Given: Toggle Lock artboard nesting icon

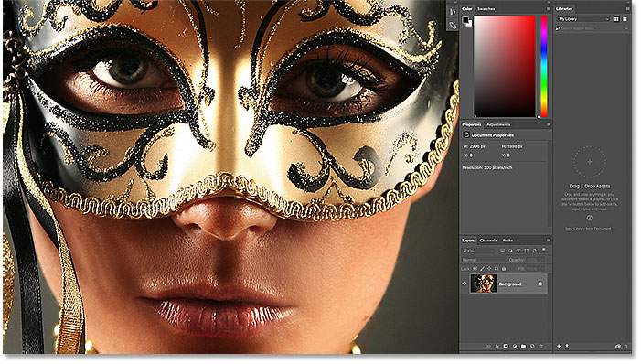Looking at the screenshot, I should pos(497,269).
